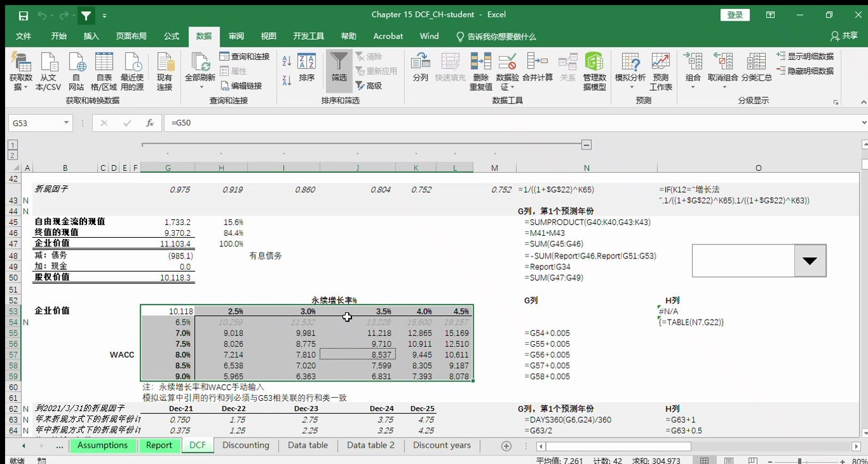The image size is (868, 464).
Task: Open the Sort (排序) dialog
Action: pos(307,68)
